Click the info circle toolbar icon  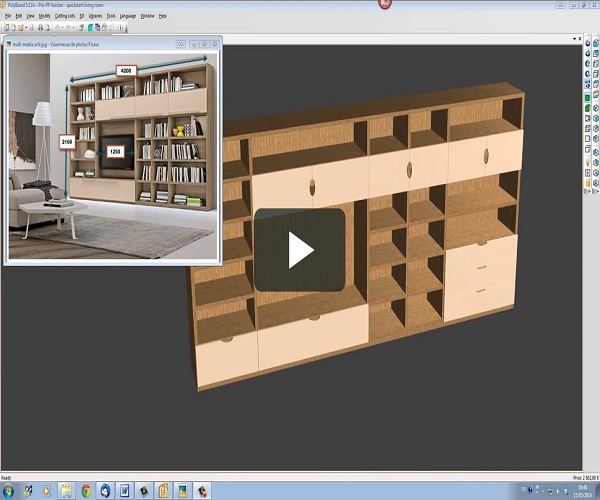[x=121, y=28]
